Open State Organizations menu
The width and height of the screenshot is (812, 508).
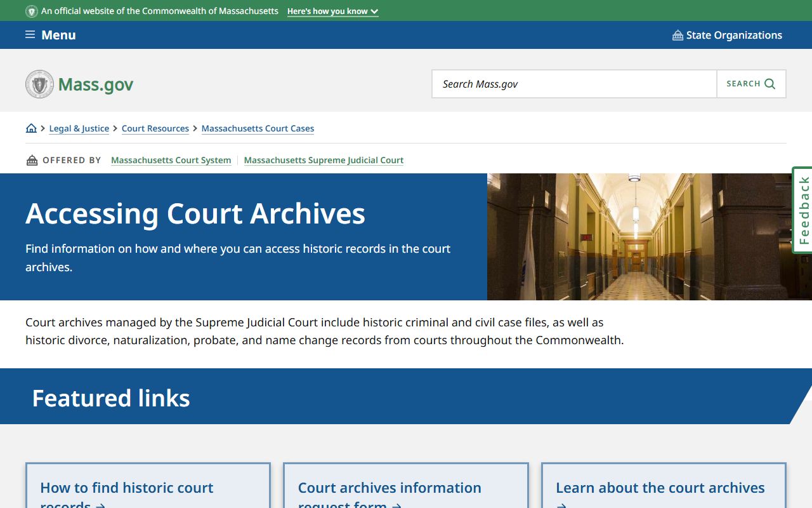pyautogui.click(x=727, y=35)
